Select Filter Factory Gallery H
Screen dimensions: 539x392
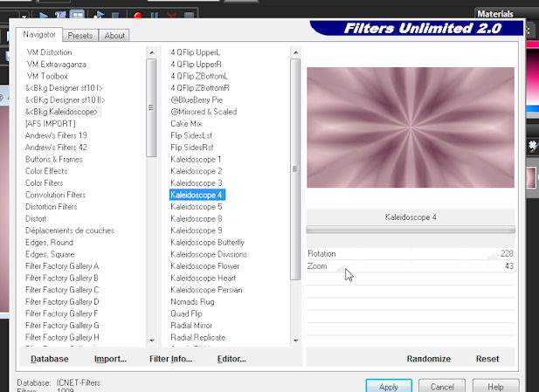[x=62, y=337]
